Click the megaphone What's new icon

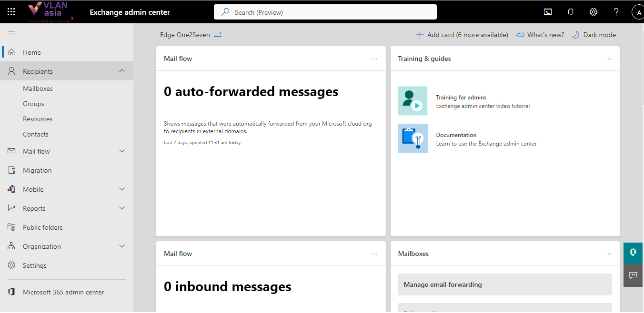tap(520, 35)
